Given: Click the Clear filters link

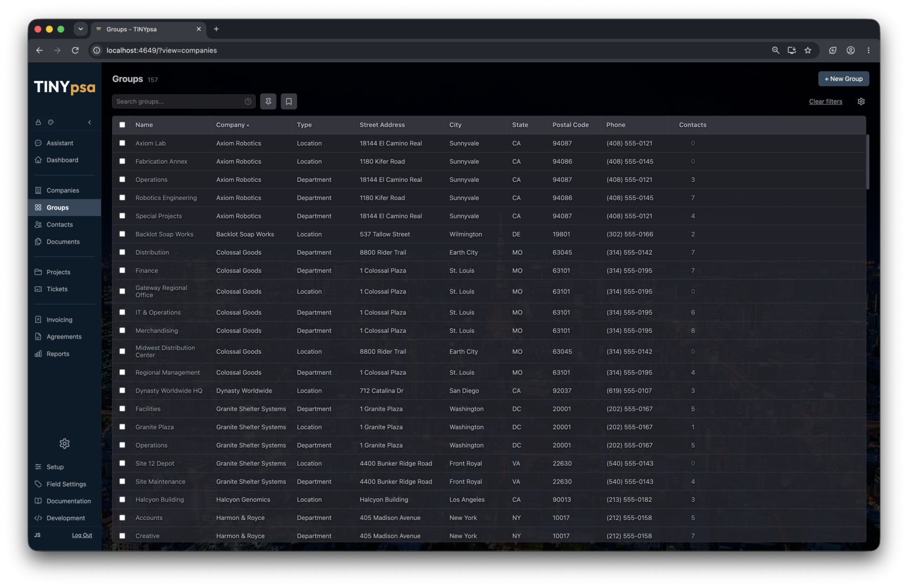Looking at the screenshot, I should click(x=825, y=101).
